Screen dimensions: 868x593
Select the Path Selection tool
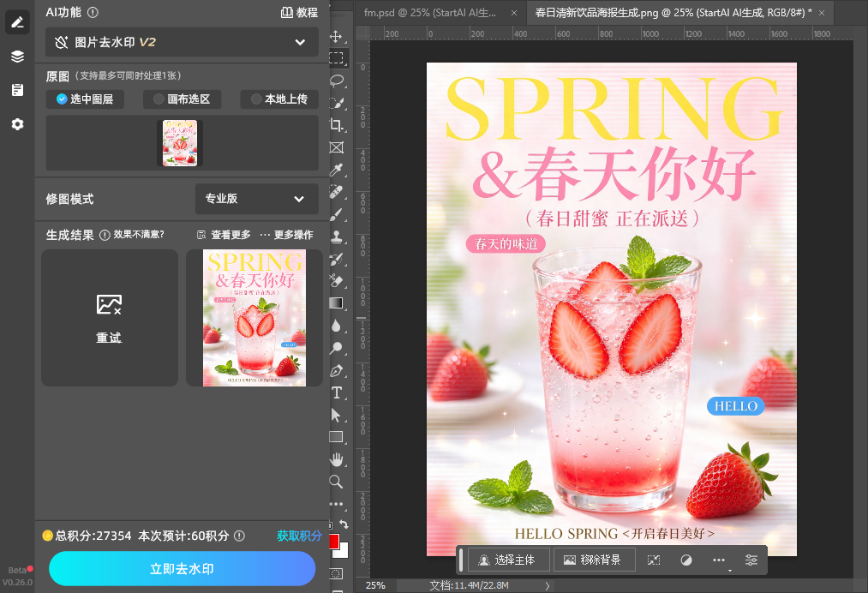(336, 415)
